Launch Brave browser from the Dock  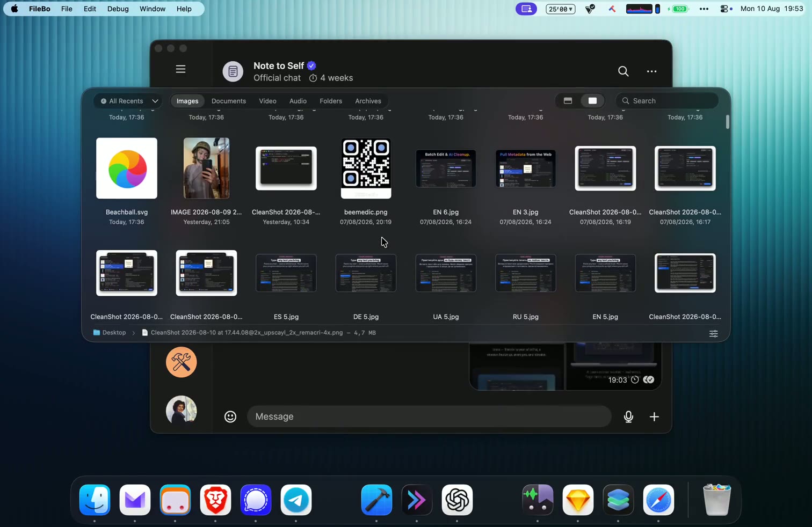point(215,500)
